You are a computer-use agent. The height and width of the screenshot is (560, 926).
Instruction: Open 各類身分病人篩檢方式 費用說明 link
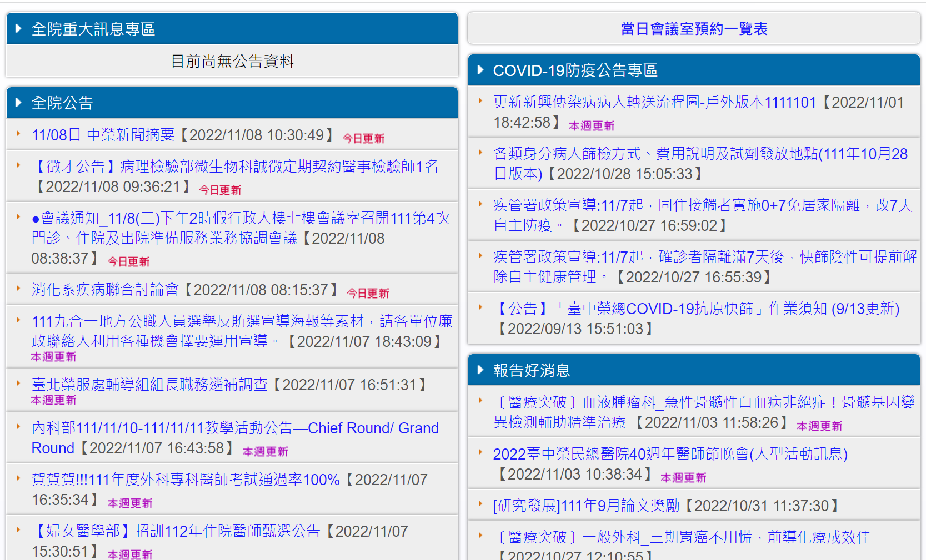pyautogui.click(x=700, y=154)
